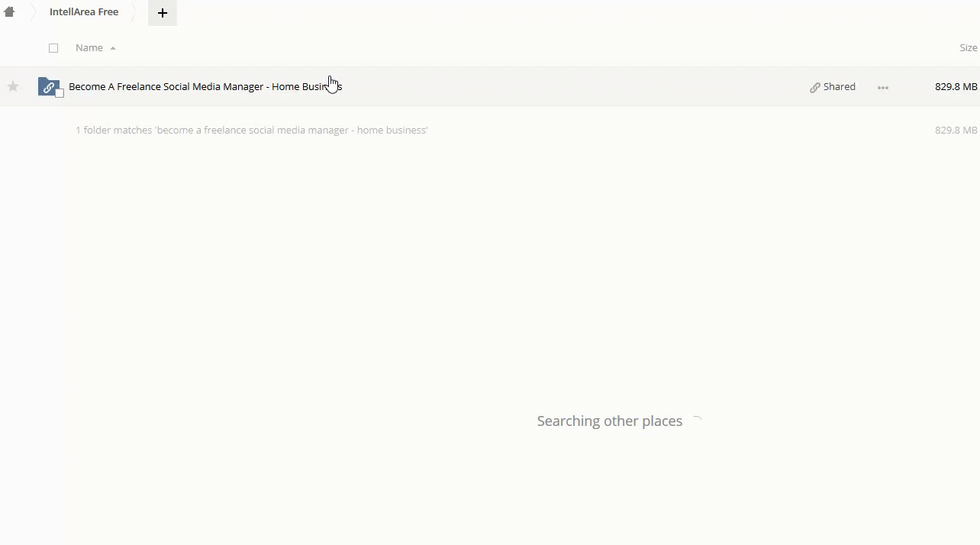Open Become A Freelance Social Media Manager folder

(205, 87)
